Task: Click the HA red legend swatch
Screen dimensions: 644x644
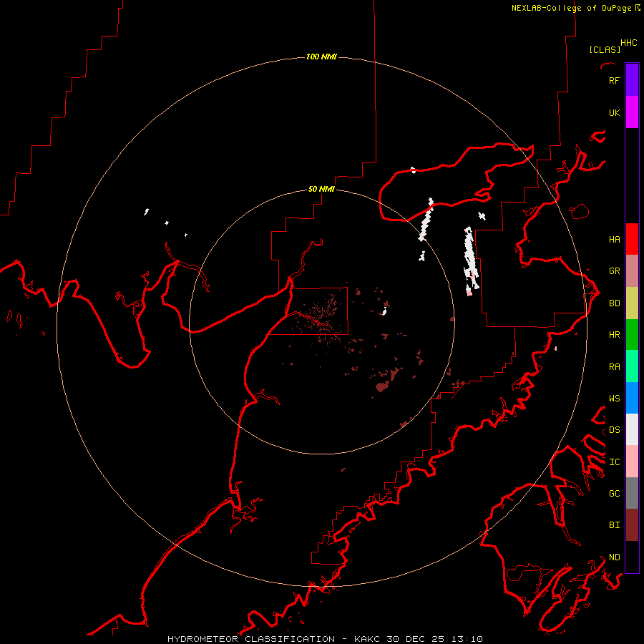Action: [x=632, y=239]
